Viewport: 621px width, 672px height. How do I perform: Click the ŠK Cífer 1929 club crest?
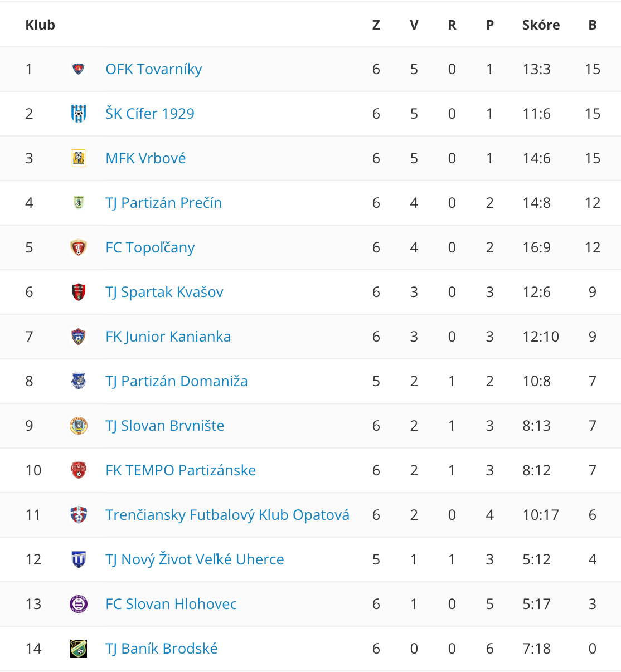click(79, 114)
